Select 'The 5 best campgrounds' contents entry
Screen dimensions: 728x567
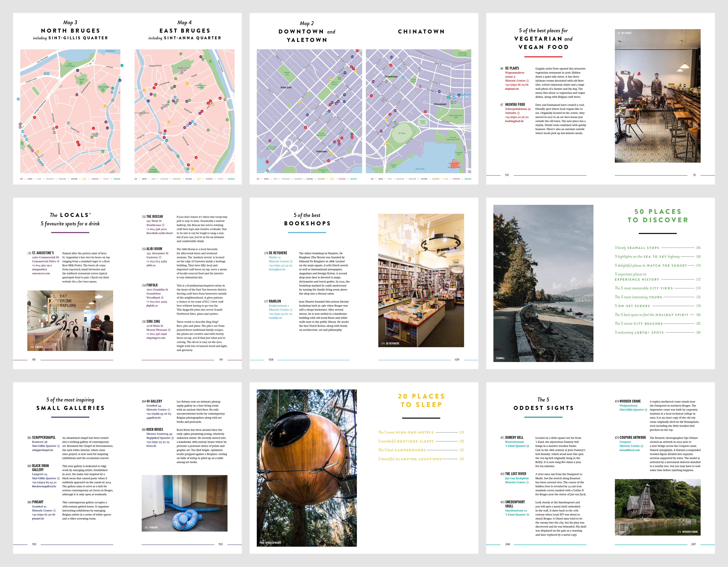pos(402,450)
